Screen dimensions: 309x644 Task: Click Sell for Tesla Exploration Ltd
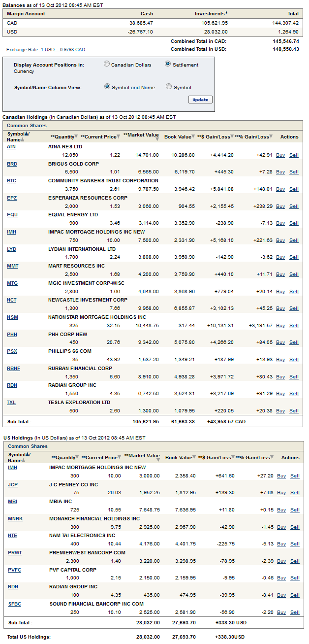pyautogui.click(x=294, y=411)
